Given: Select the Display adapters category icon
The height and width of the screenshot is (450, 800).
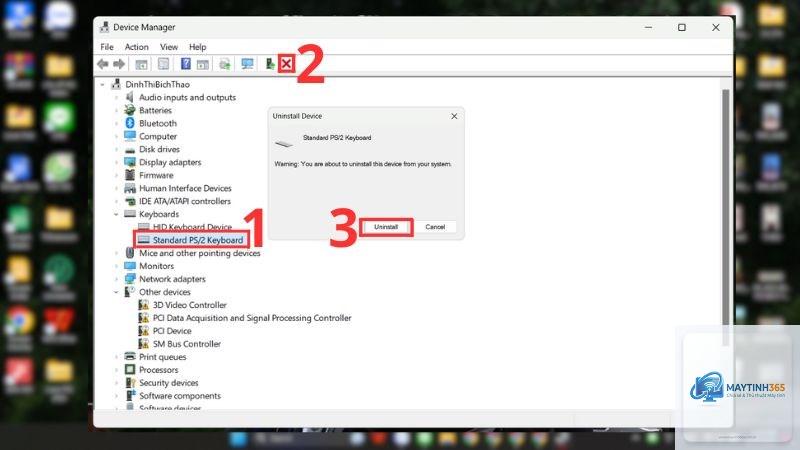Looking at the screenshot, I should tap(130, 162).
